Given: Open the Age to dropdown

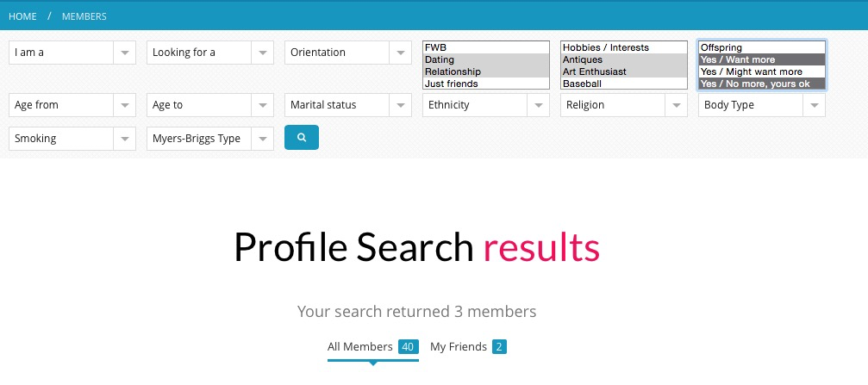Looking at the screenshot, I should point(209,105).
